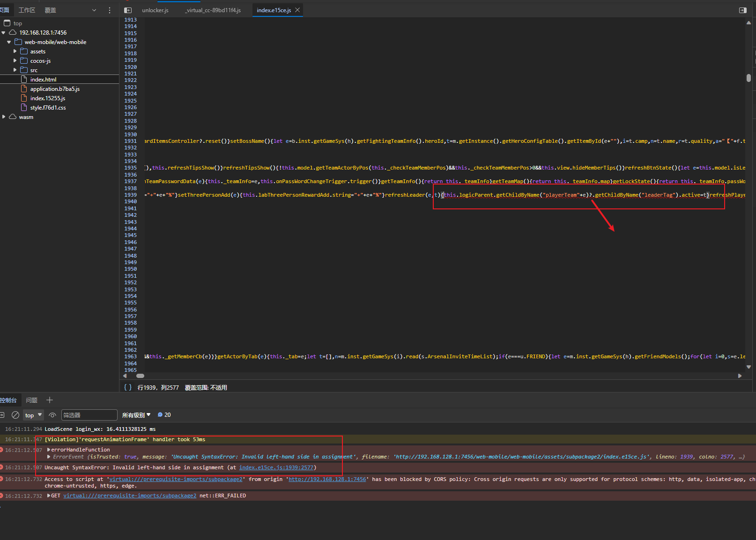The image size is (756, 540).
Task: Click the cloud icon next to 192.168.128.1:7456
Action: click(x=13, y=32)
